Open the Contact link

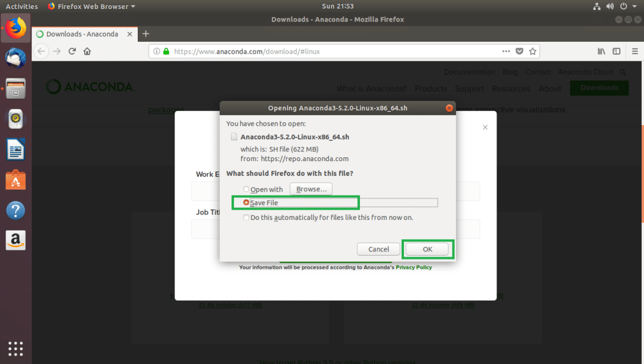(538, 72)
